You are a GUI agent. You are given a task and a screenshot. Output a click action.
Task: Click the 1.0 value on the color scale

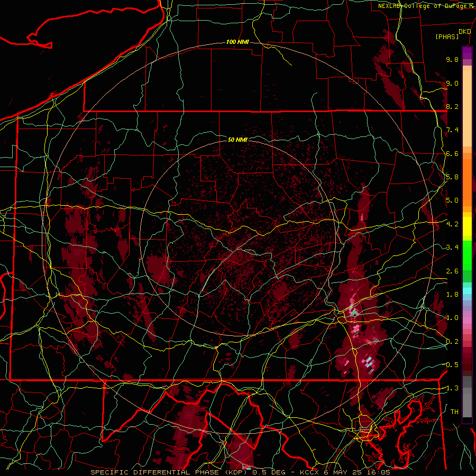[x=452, y=318]
